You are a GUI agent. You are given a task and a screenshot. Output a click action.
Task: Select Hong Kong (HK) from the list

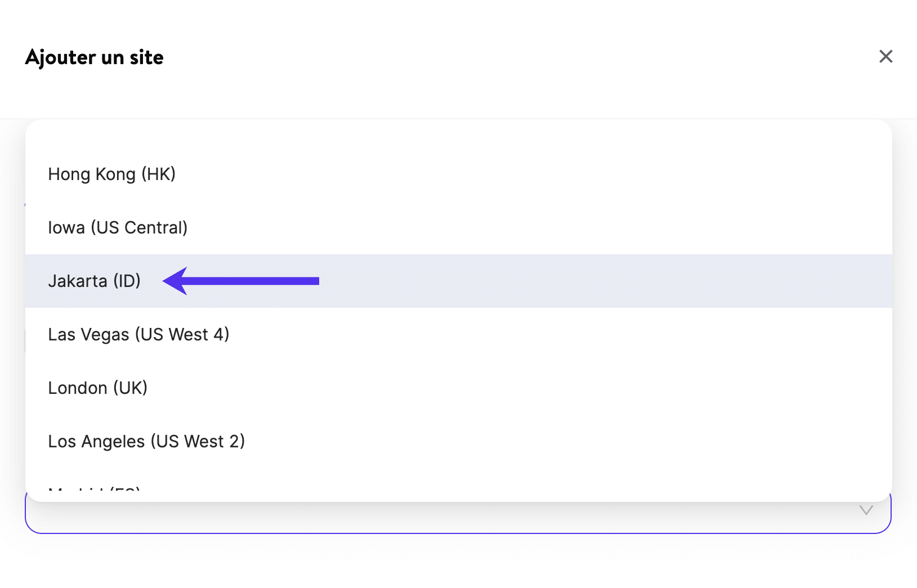[112, 174]
